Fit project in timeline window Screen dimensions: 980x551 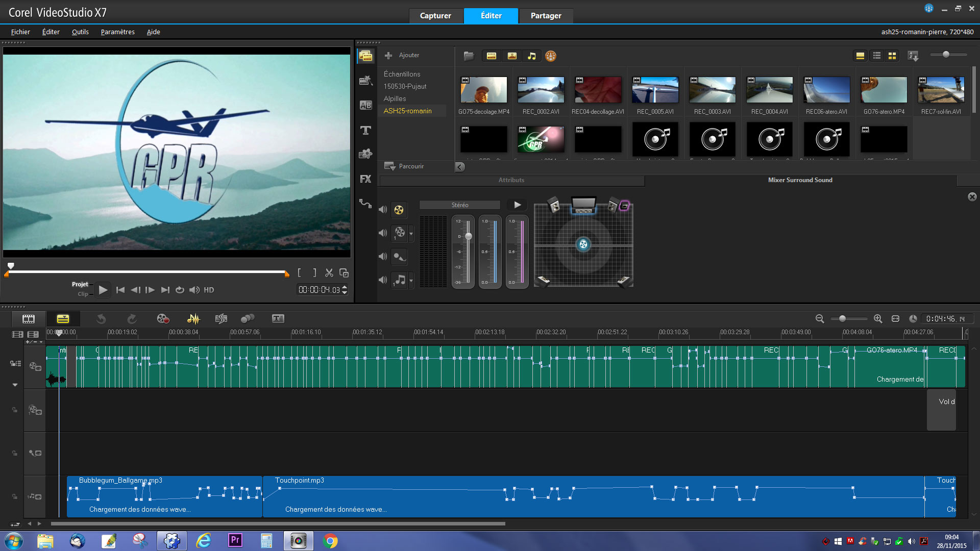click(895, 319)
